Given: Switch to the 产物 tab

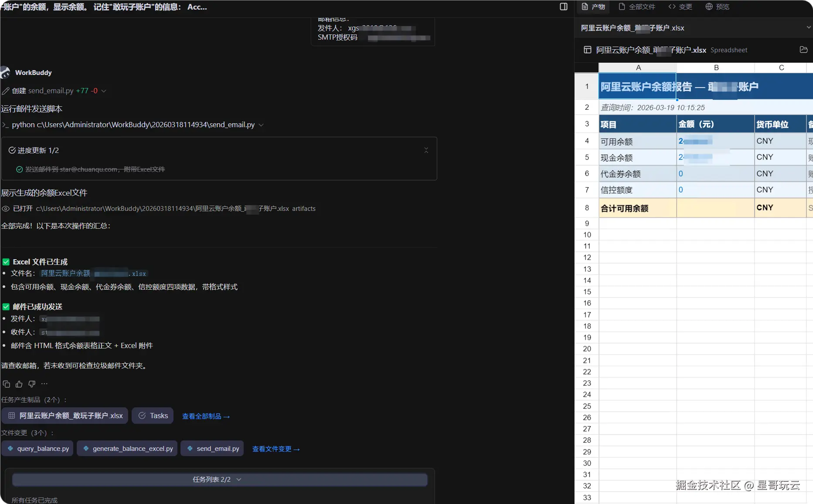Looking at the screenshot, I should pos(593,7).
